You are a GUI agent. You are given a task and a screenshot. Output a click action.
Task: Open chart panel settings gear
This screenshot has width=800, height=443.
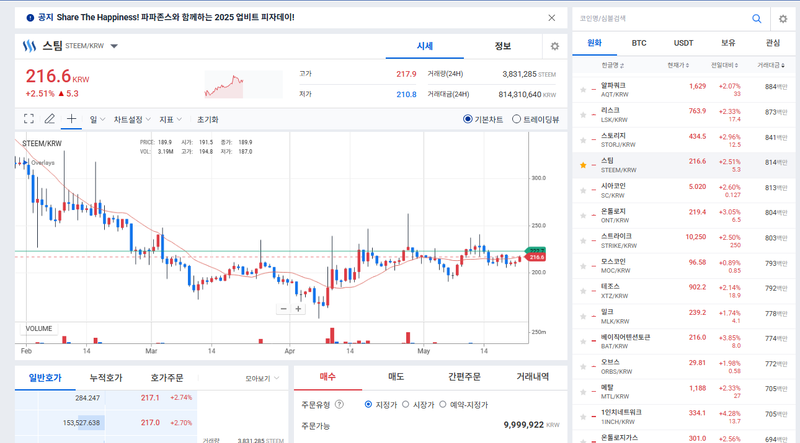555,46
